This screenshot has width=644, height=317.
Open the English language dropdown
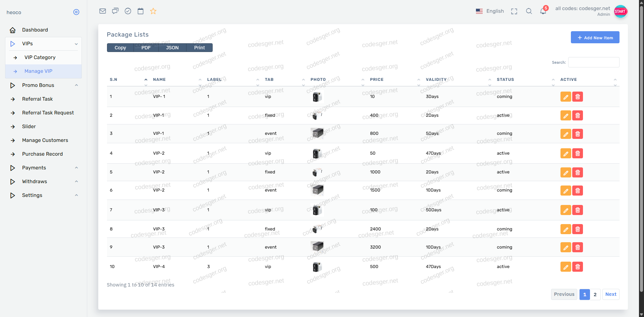(490, 11)
